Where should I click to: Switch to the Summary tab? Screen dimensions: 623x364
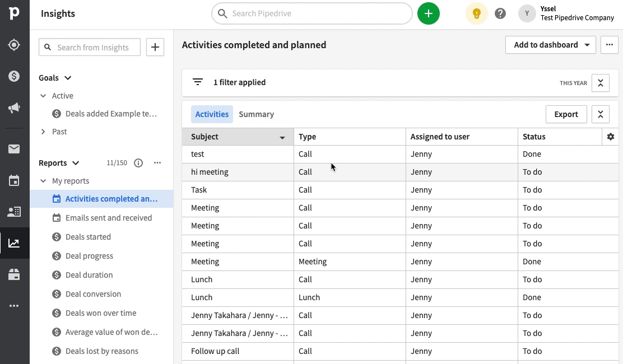click(256, 114)
